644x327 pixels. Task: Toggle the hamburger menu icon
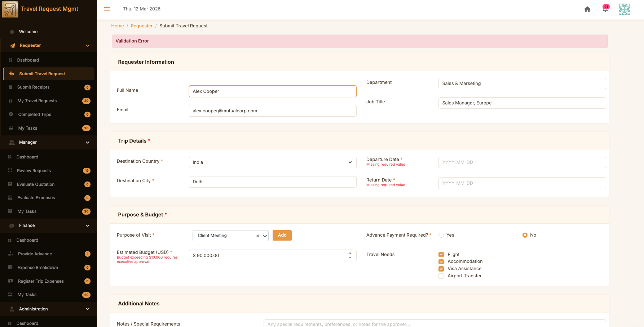[107, 9]
